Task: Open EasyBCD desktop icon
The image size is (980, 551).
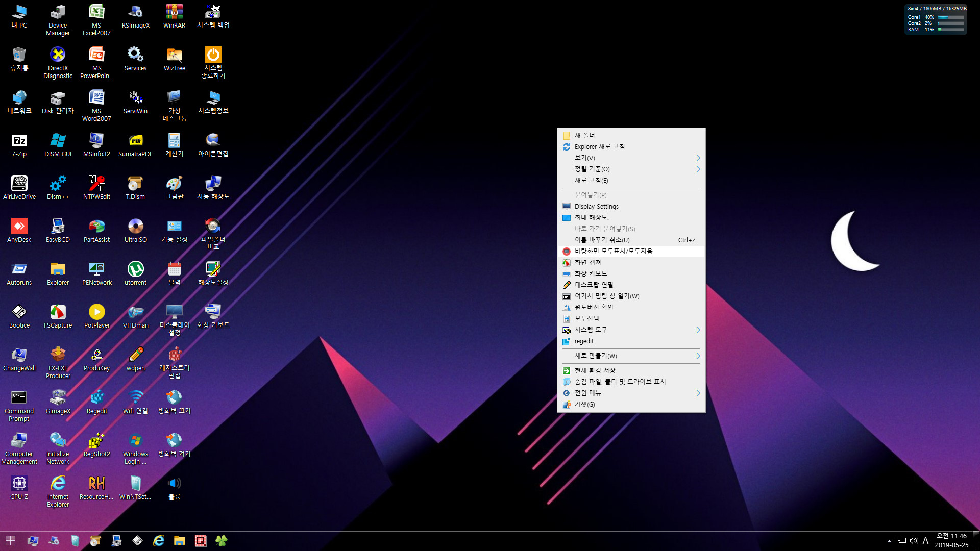Action: pyautogui.click(x=58, y=231)
